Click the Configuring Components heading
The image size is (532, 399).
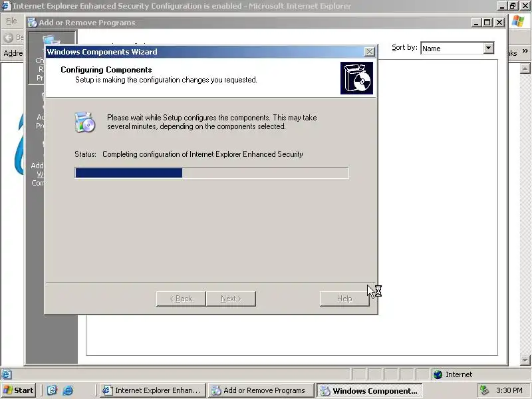(x=106, y=70)
